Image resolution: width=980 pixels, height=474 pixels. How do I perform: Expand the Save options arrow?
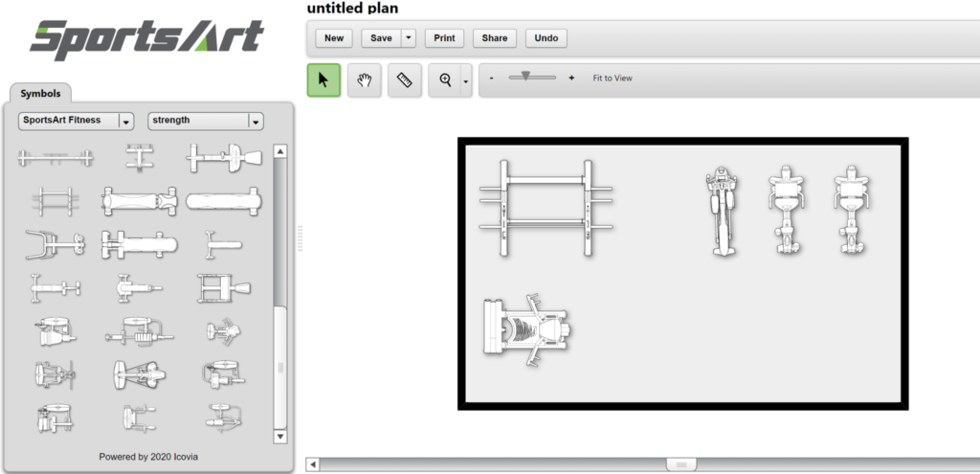pyautogui.click(x=409, y=38)
